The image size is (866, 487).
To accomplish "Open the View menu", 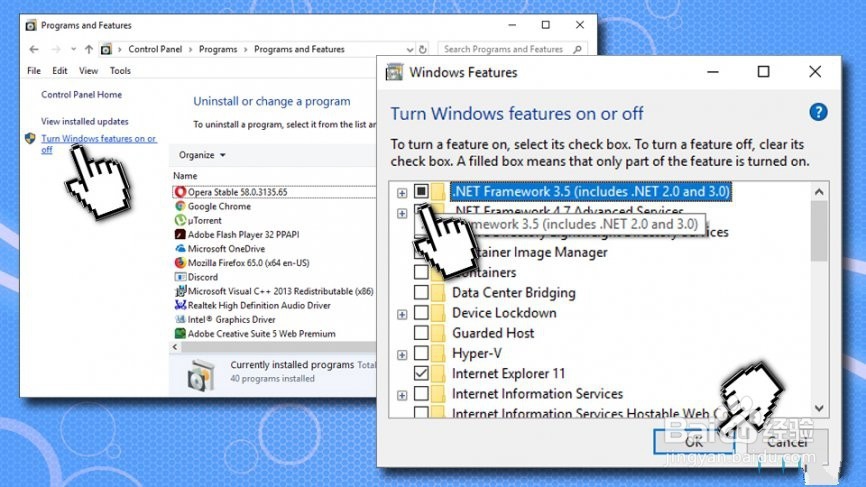I will (88, 71).
